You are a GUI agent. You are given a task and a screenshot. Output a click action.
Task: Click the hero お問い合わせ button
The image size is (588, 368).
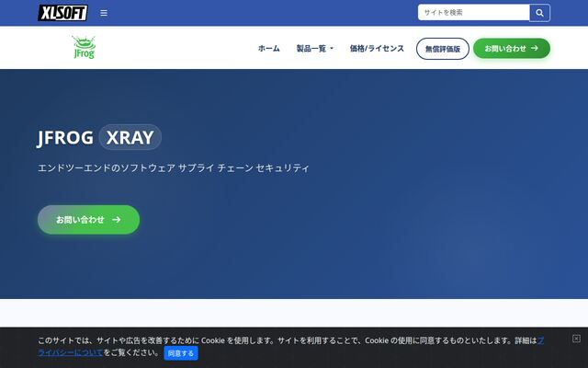88,220
